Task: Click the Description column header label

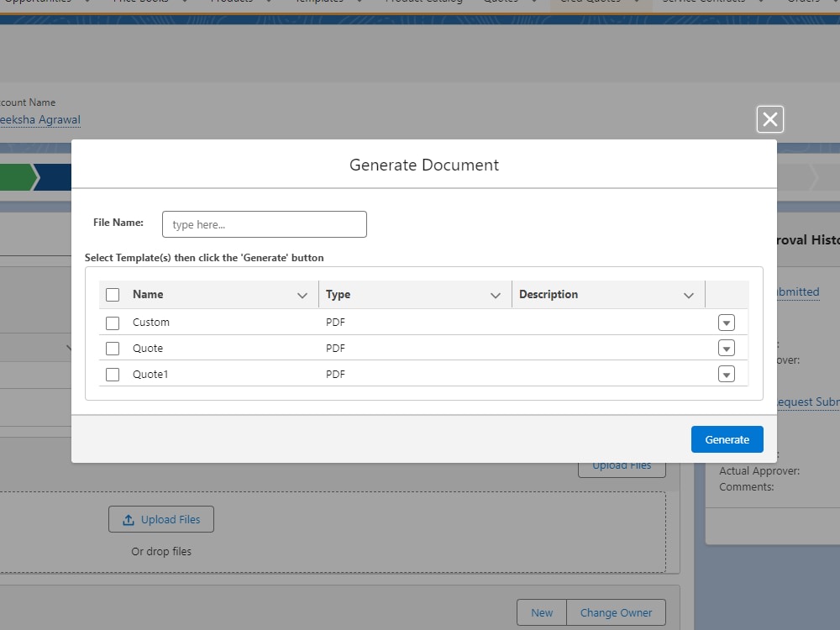Action: [x=549, y=294]
